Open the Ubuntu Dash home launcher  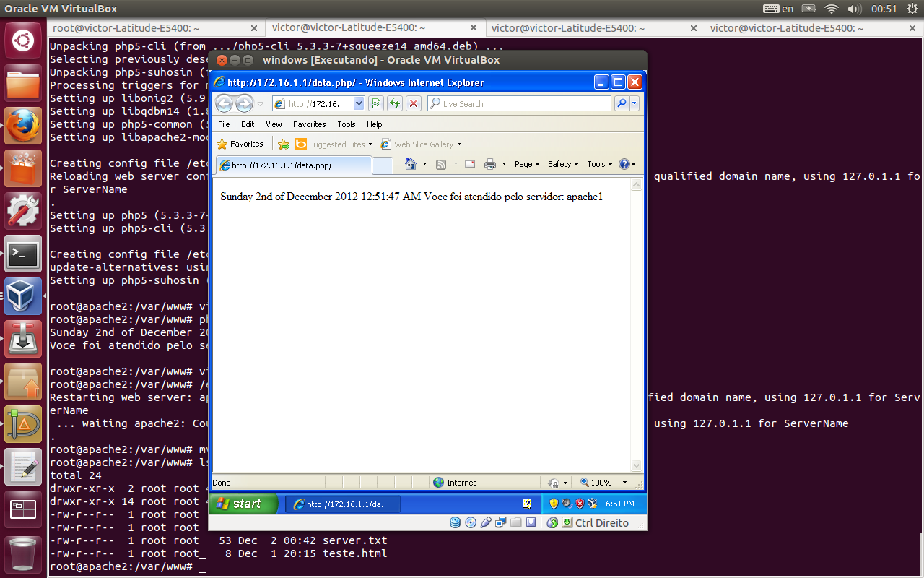(x=22, y=40)
